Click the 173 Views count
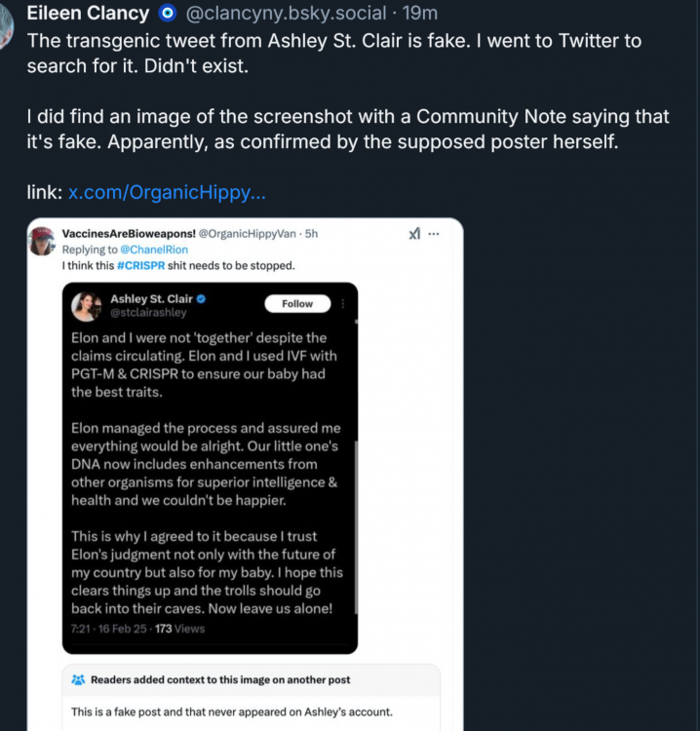 pos(176,629)
